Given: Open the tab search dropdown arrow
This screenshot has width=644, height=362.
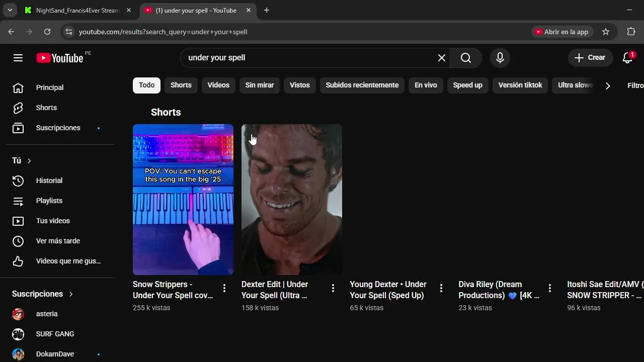Looking at the screenshot, I should [10, 10].
